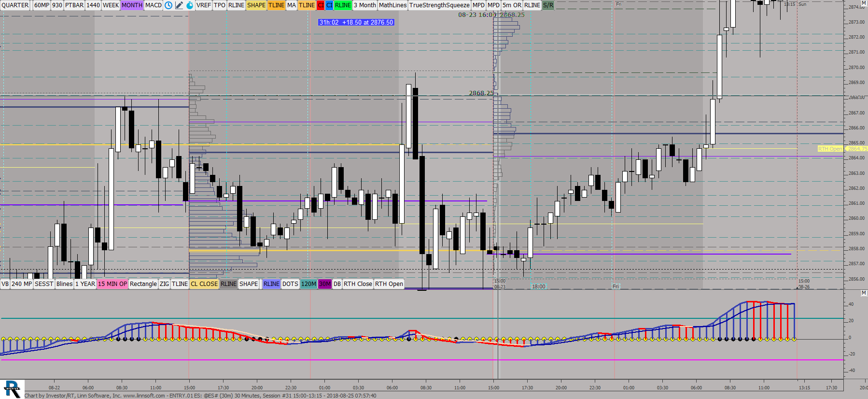Click the yellow RTH Open price label
Screen dimensions: 868x399
click(x=830, y=149)
